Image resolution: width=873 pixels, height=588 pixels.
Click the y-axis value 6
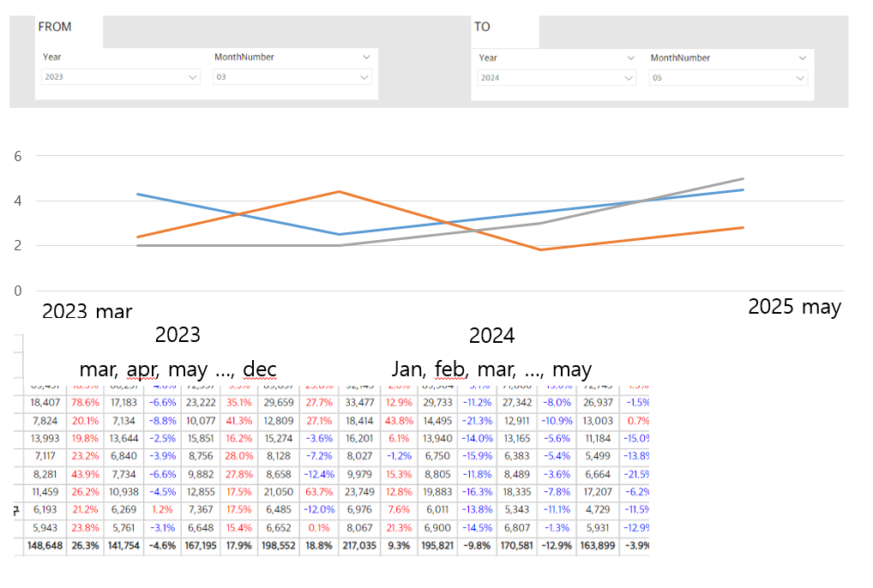(x=18, y=156)
